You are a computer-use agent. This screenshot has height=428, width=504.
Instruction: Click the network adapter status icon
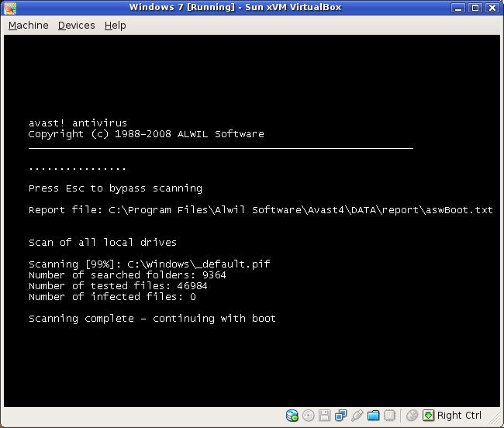341,416
